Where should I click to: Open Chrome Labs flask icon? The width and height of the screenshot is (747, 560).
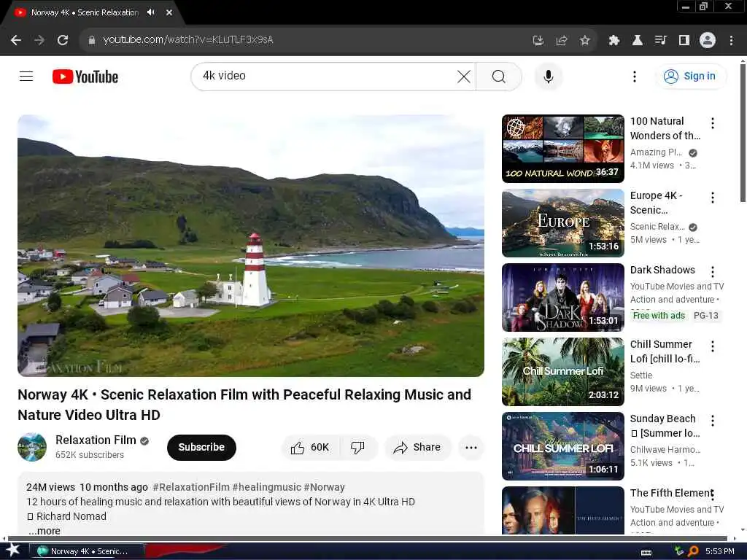point(637,41)
